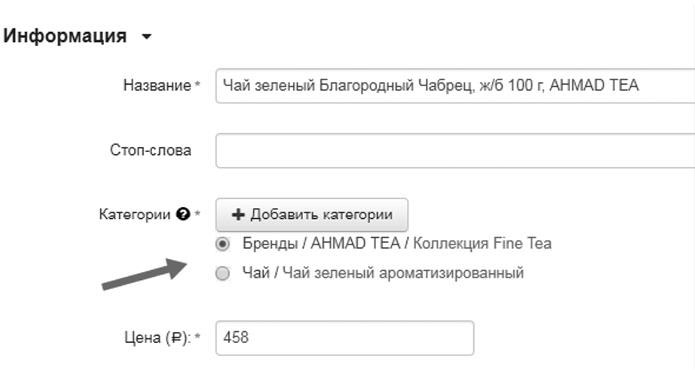695x370 pixels.
Task: Click the ruble sign in the Цена label
Action: [x=177, y=339]
